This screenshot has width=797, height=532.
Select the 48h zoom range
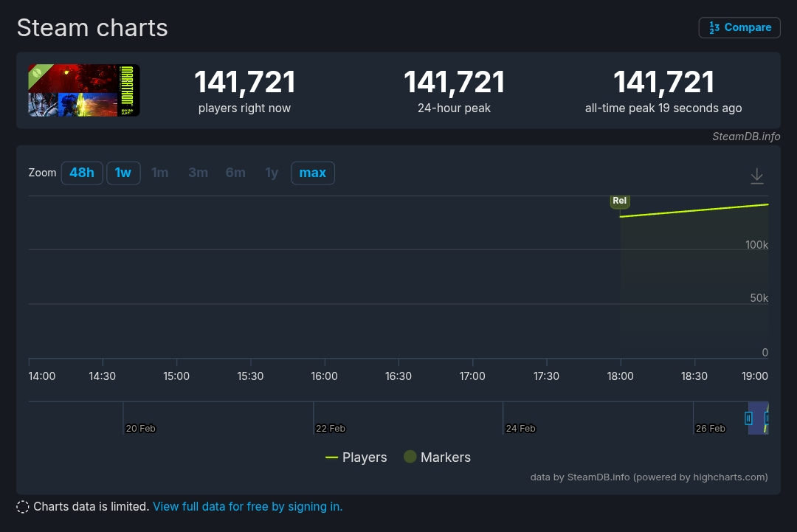[82, 173]
